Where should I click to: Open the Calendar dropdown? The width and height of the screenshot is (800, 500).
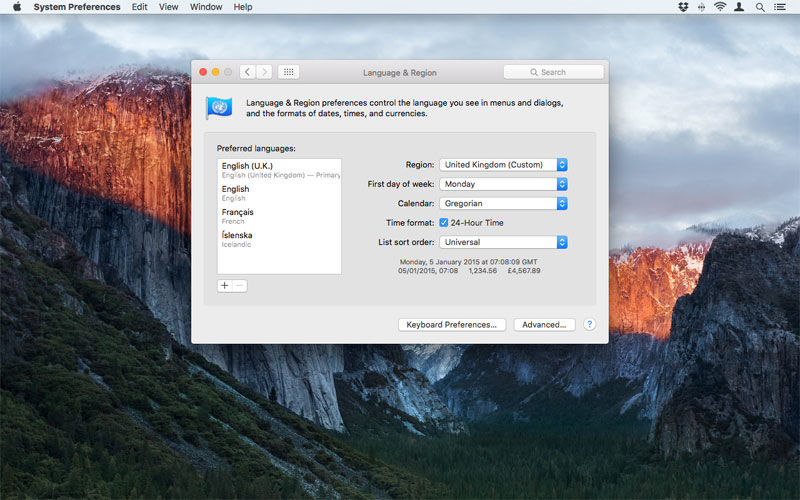click(x=503, y=204)
